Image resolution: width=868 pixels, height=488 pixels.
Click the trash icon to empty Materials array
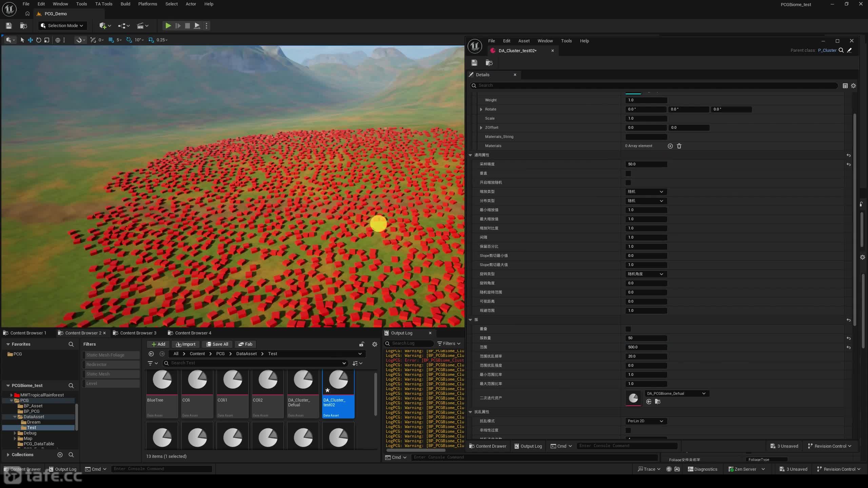coord(679,146)
